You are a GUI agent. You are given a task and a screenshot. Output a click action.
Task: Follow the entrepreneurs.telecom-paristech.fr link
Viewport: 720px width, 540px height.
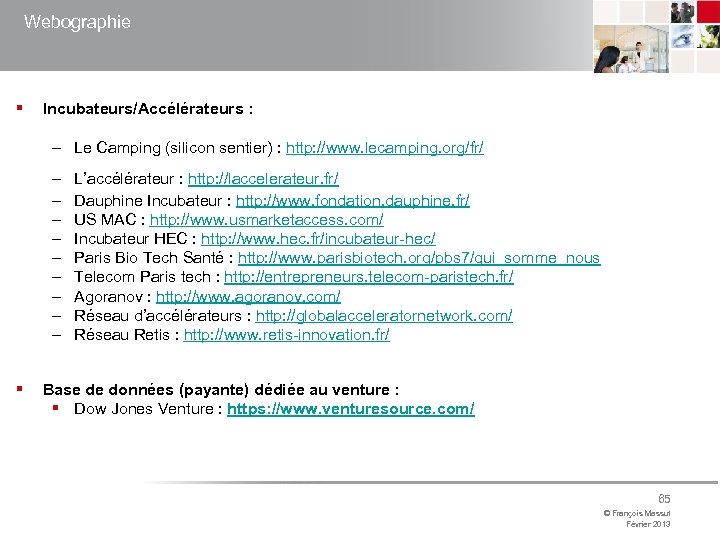tap(369, 277)
